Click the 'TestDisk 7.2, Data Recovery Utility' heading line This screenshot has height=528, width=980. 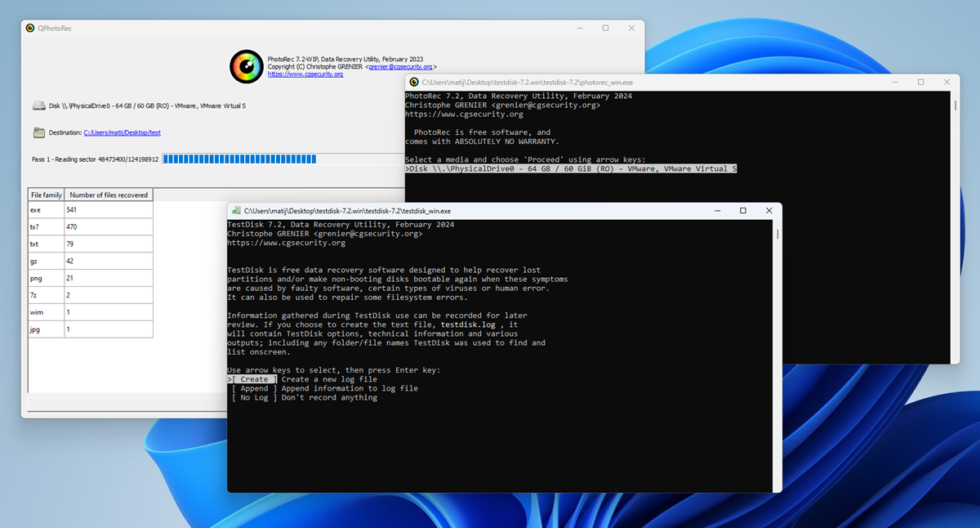341,224
